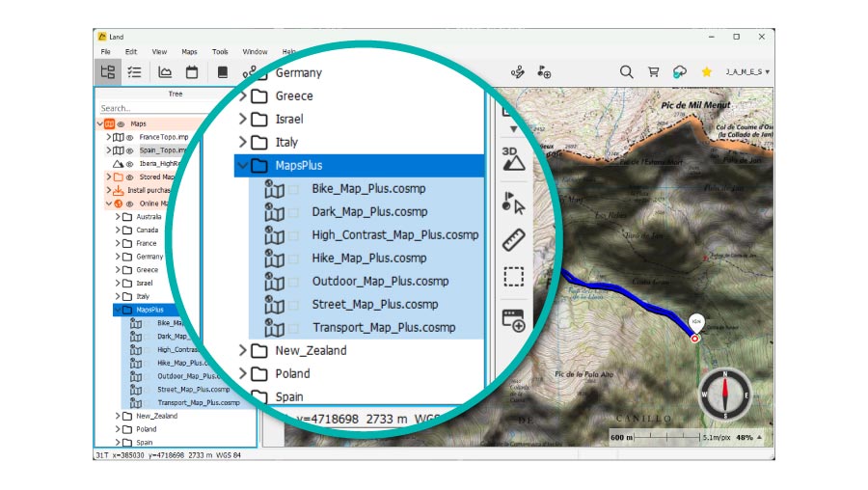Click the add window plus icon
Viewport: 868px width, 490px height.
coord(513,320)
